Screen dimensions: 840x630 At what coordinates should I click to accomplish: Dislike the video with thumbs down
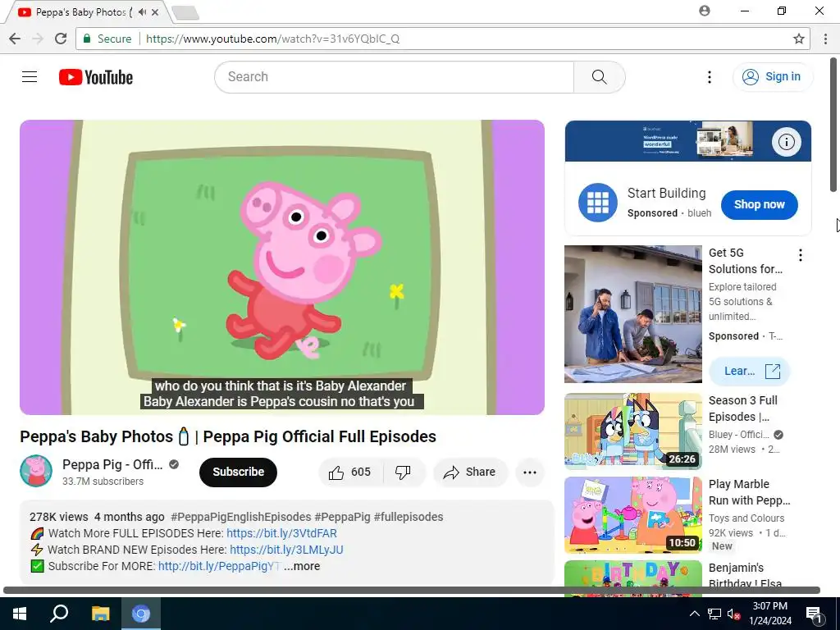(403, 472)
